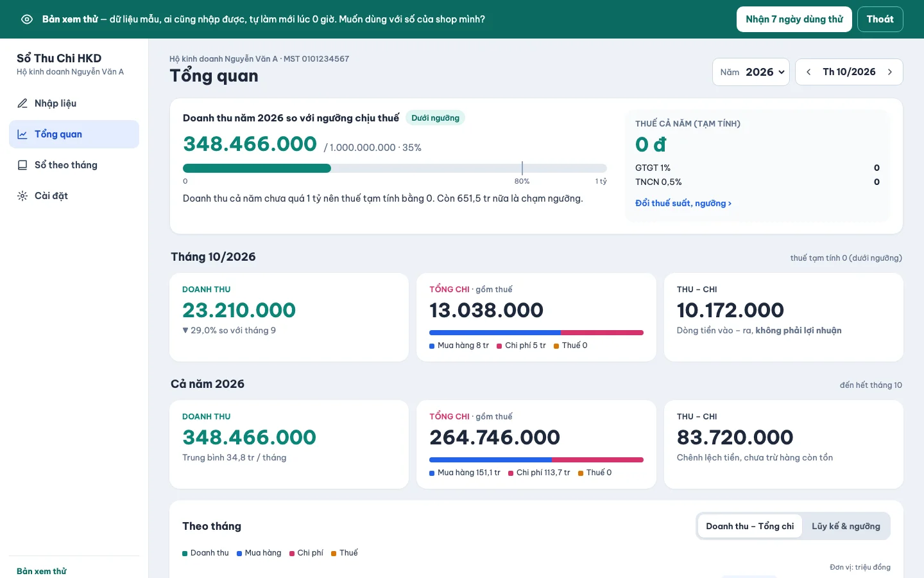This screenshot has height=578, width=924.
Task: Open Sổ theo tháng page
Action: [74, 165]
